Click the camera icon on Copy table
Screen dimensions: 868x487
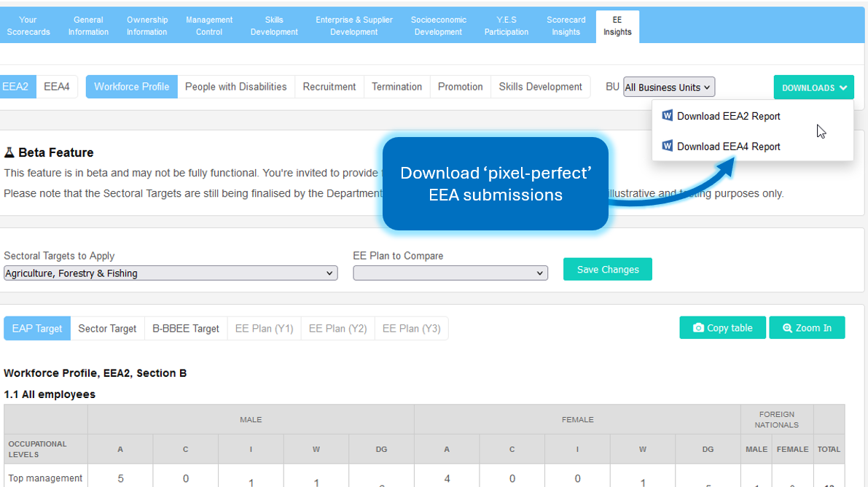coord(698,328)
